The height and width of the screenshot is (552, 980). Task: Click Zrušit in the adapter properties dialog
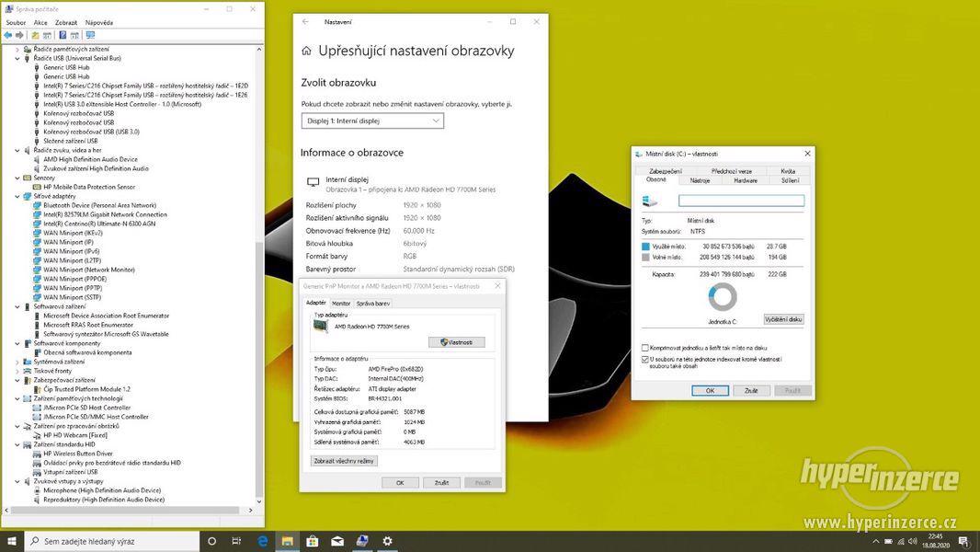point(442,483)
